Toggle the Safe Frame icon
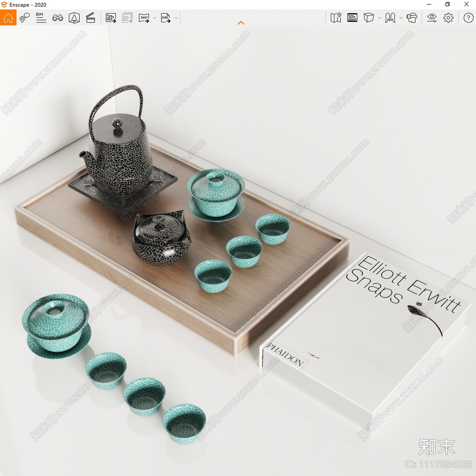 [x=352, y=18]
